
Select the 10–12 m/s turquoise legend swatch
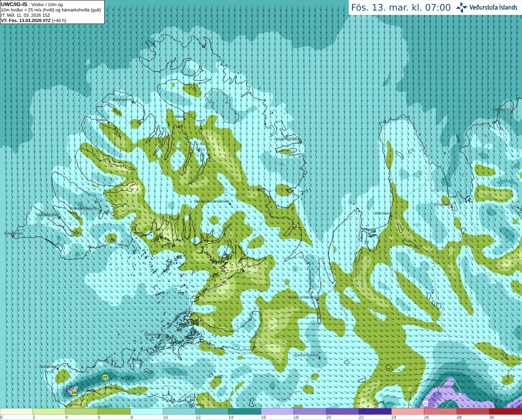point(179,411)
